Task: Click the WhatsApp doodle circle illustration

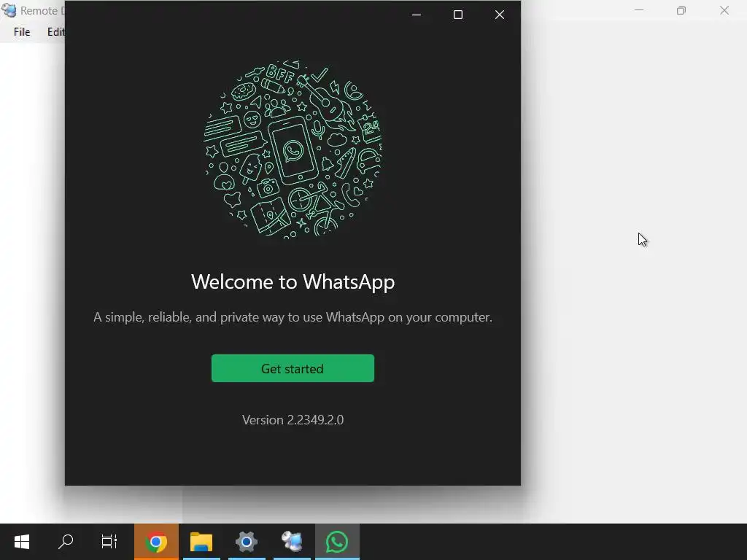Action: 293,149
